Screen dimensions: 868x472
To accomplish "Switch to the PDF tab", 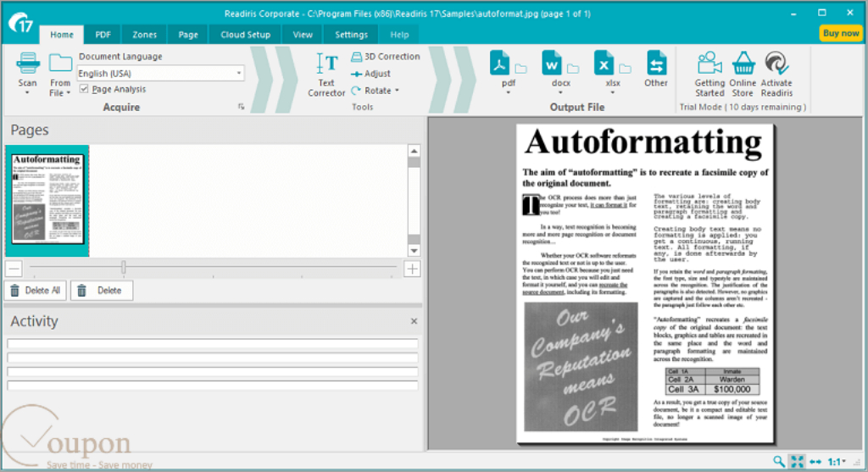I will [x=103, y=34].
